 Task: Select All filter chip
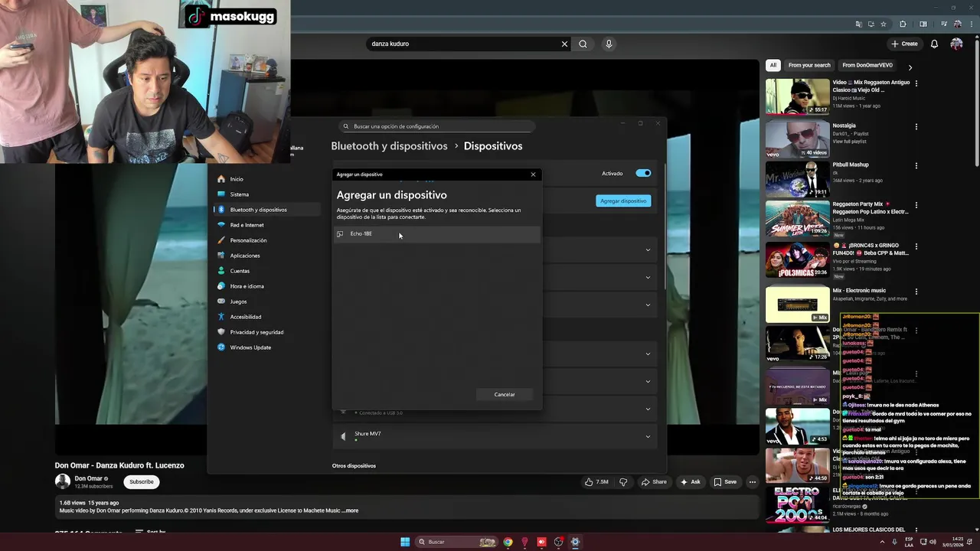click(773, 65)
